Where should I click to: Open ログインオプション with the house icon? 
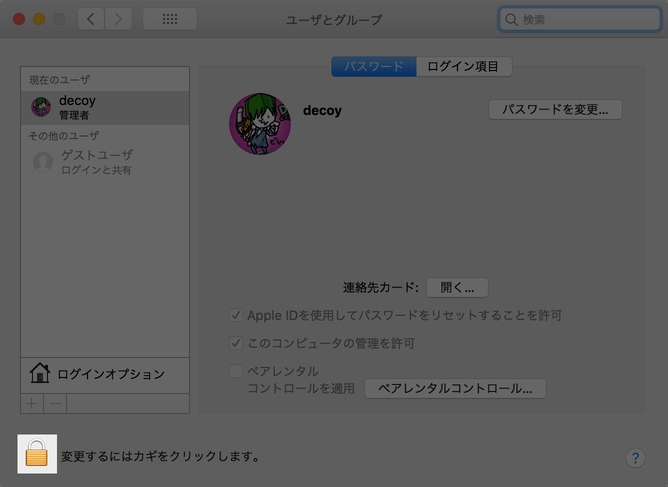click(105, 374)
